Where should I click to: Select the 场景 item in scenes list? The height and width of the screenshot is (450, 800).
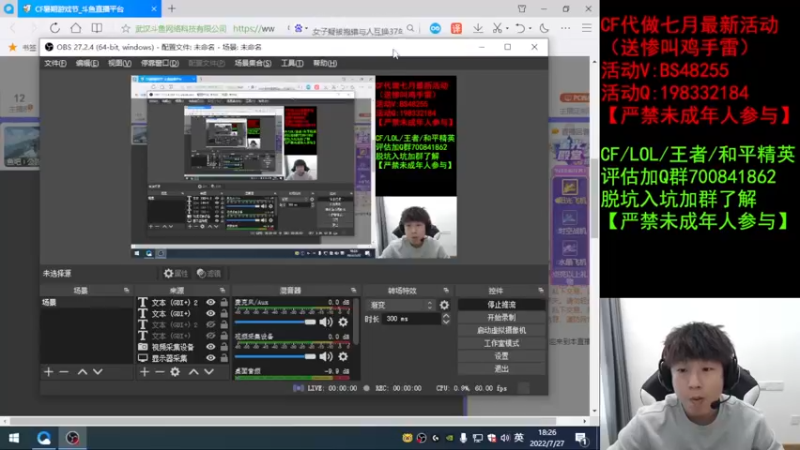[87, 303]
